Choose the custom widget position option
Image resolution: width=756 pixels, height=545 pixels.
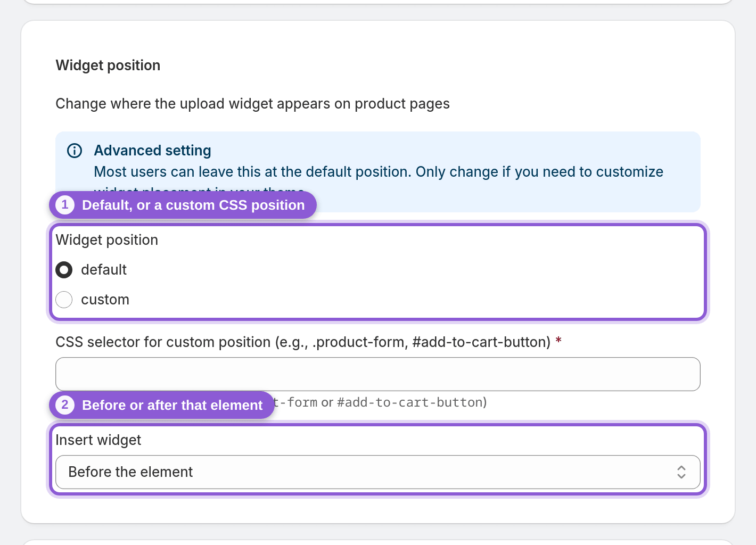click(x=64, y=300)
